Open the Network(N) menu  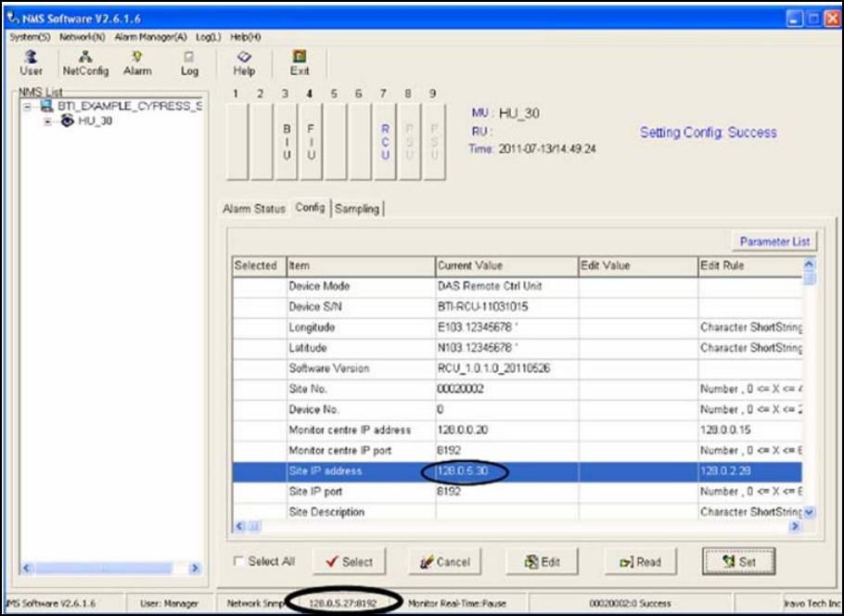[x=83, y=37]
